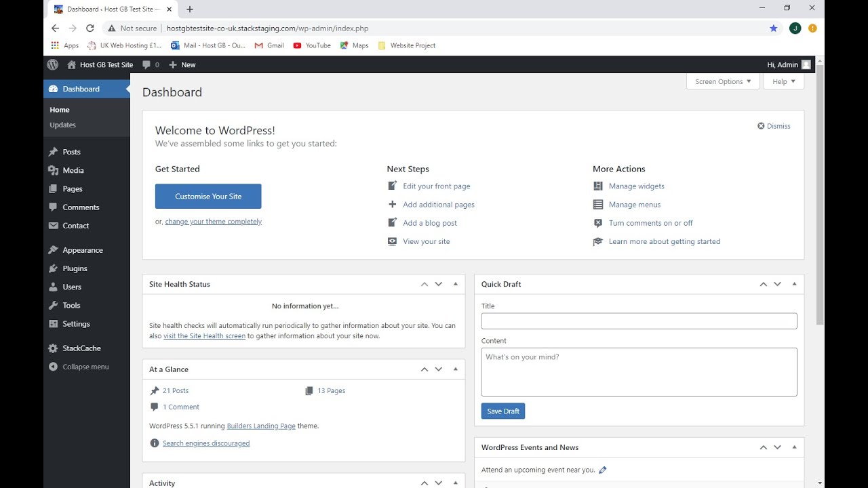Click the Quick Draft Title field
The height and width of the screenshot is (488, 868).
pos(639,321)
